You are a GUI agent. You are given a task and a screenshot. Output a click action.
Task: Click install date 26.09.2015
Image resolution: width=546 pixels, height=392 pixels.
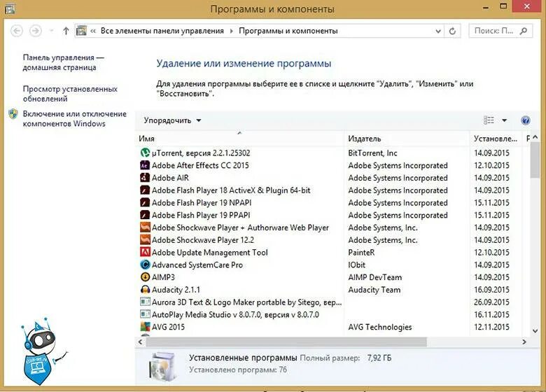(x=491, y=302)
